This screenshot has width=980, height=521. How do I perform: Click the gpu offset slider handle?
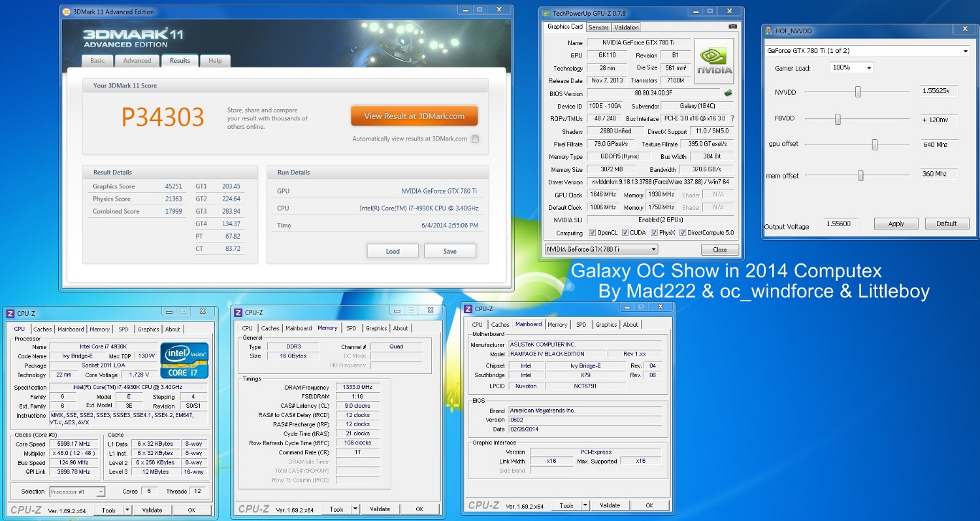point(874,145)
